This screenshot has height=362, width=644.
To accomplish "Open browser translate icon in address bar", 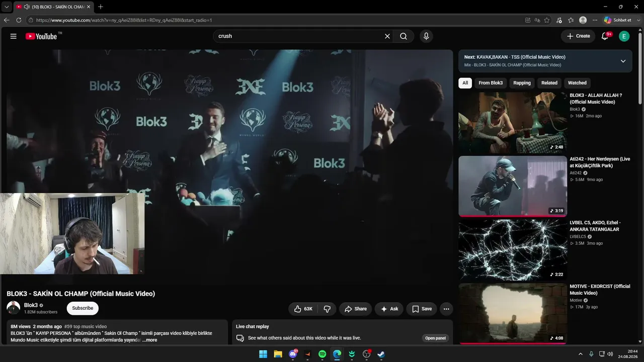I will pos(537,20).
